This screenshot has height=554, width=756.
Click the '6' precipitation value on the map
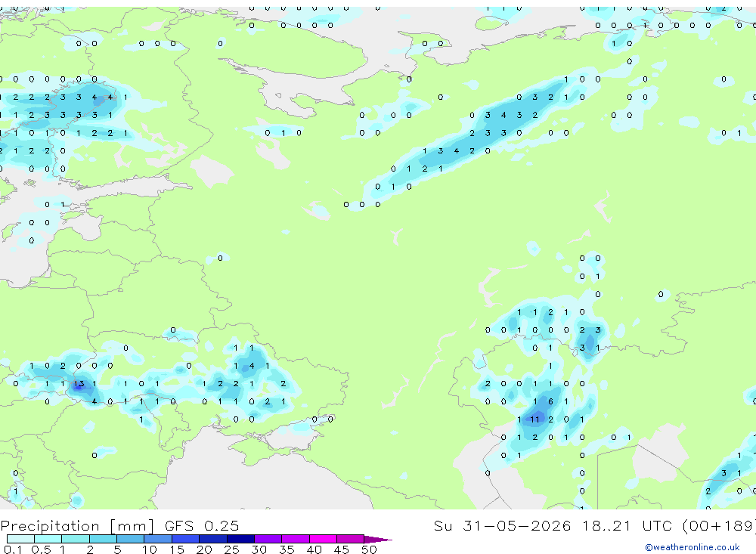pos(550,401)
